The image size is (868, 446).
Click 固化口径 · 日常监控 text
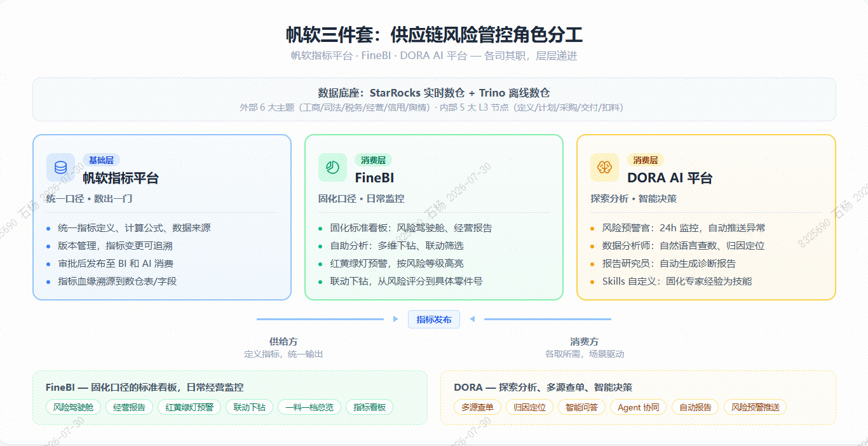(362, 199)
